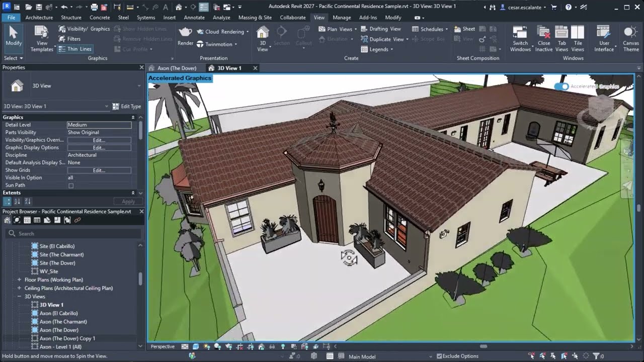Screen dimensions: 644x362
Task: Switch to the Massing & Site ribbon tab
Action: [x=255, y=17]
